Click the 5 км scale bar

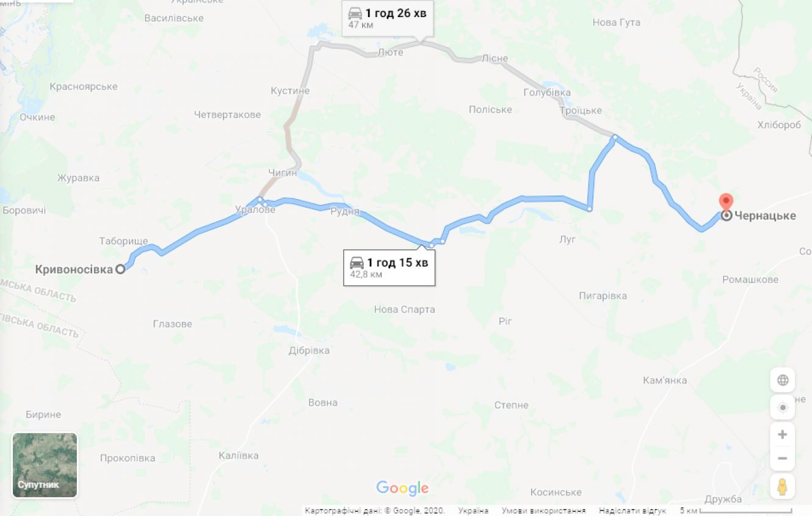736,511
